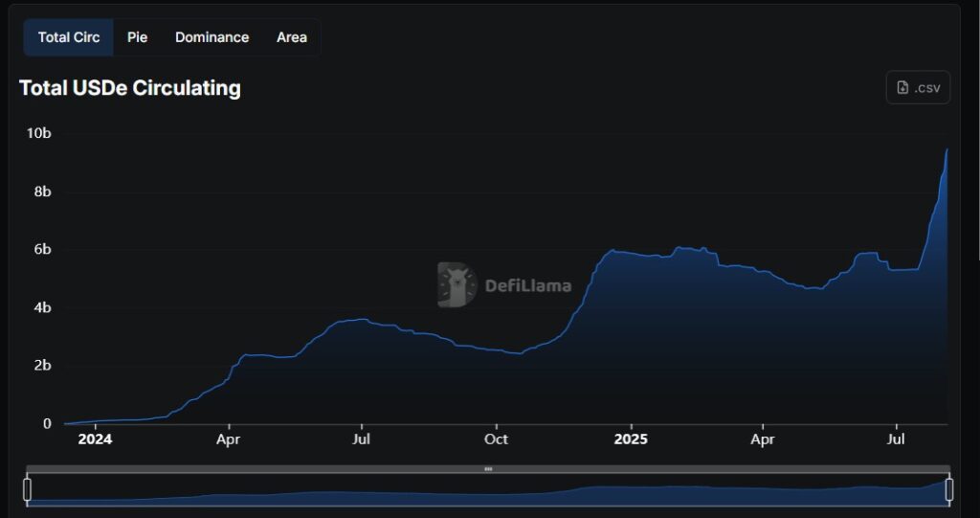Click the Oct x-axis label
Image resolution: width=980 pixels, height=518 pixels.
497,439
